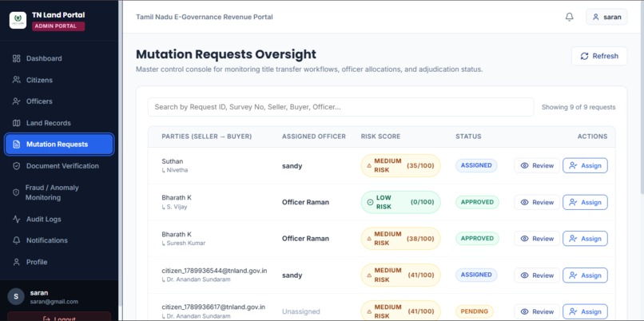
Task: Click the 'Status' column header
Action: pyautogui.click(x=468, y=137)
